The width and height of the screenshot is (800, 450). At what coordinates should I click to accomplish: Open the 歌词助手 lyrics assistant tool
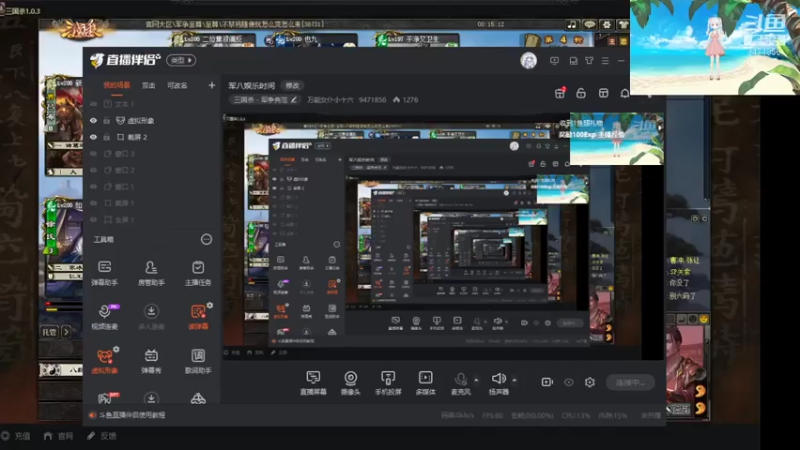(x=198, y=361)
